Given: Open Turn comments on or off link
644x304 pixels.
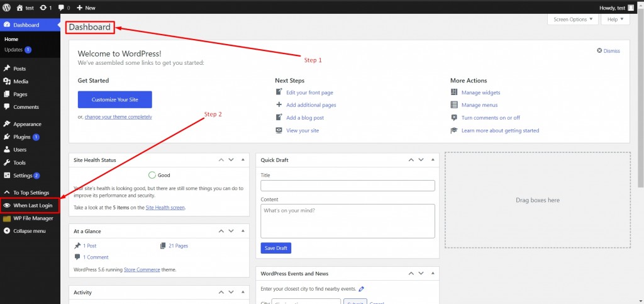Looking at the screenshot, I should (x=491, y=118).
